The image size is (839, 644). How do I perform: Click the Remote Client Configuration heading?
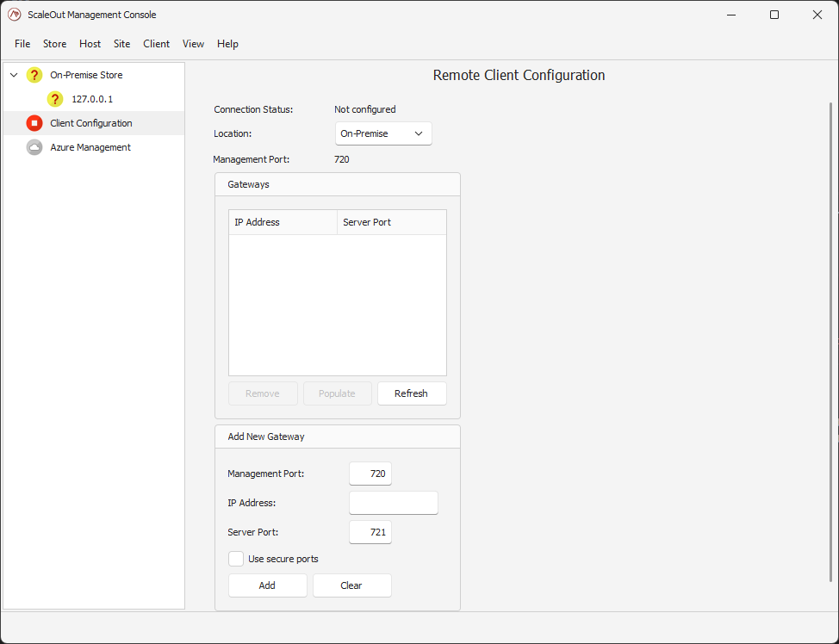519,76
